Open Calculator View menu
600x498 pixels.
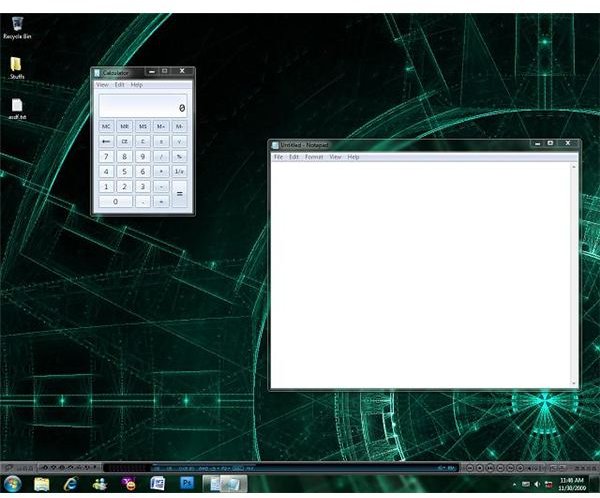(102, 85)
